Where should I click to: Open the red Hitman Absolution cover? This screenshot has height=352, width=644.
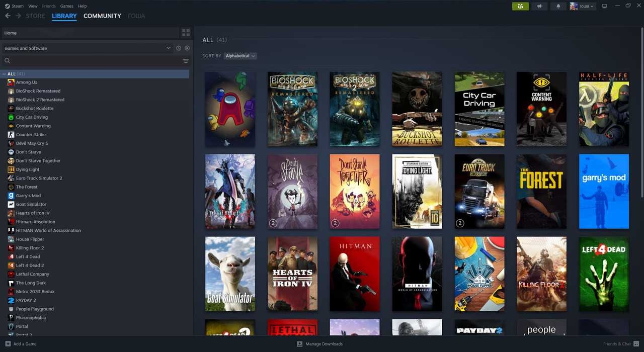[355, 274]
